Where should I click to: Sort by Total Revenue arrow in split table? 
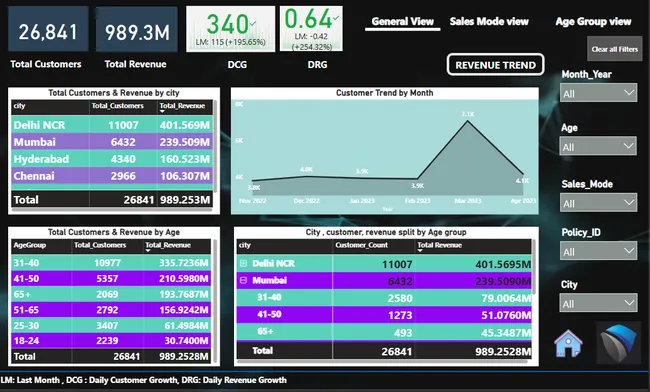click(420, 251)
